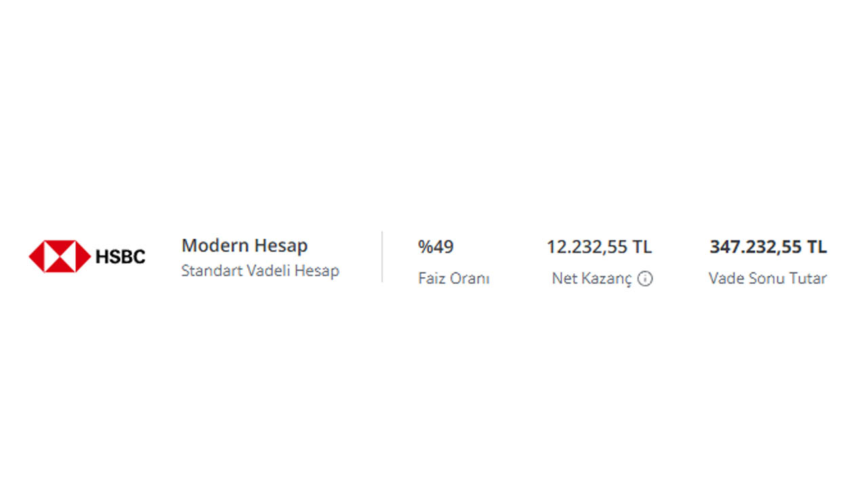Click the info icon beside Net Kazanç
This screenshot has width=868, height=488.
[646, 279]
